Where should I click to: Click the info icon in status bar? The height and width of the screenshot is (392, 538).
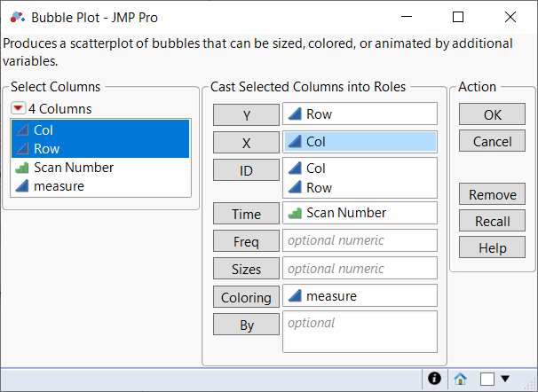point(434,379)
